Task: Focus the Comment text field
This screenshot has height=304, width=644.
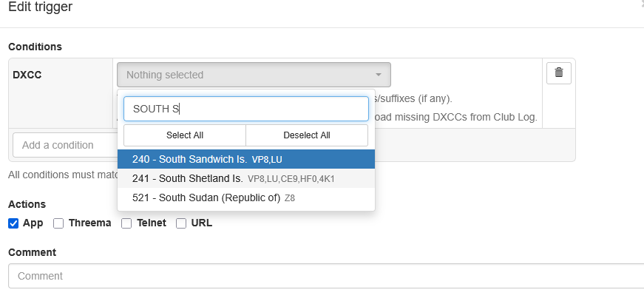Action: click(x=325, y=276)
